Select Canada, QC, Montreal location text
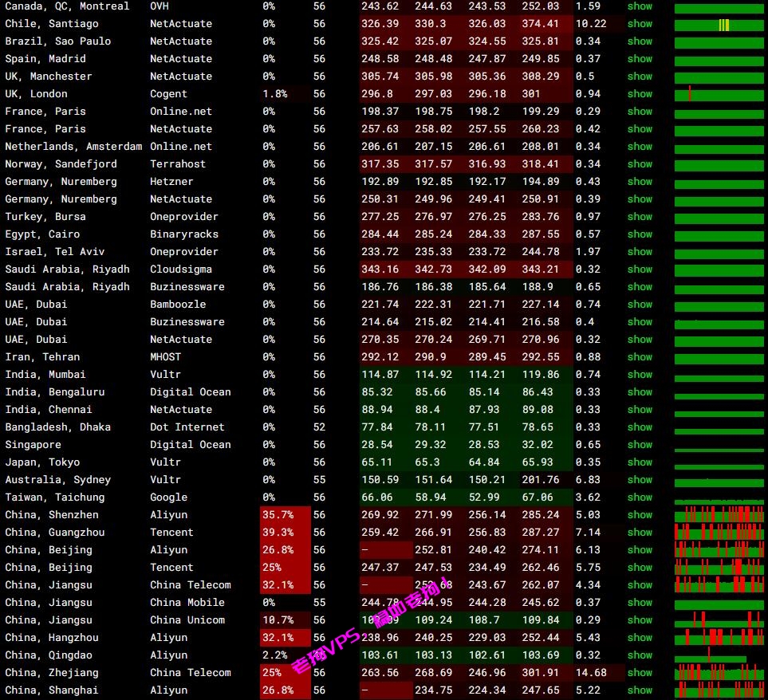The height and width of the screenshot is (700, 768). point(68,6)
